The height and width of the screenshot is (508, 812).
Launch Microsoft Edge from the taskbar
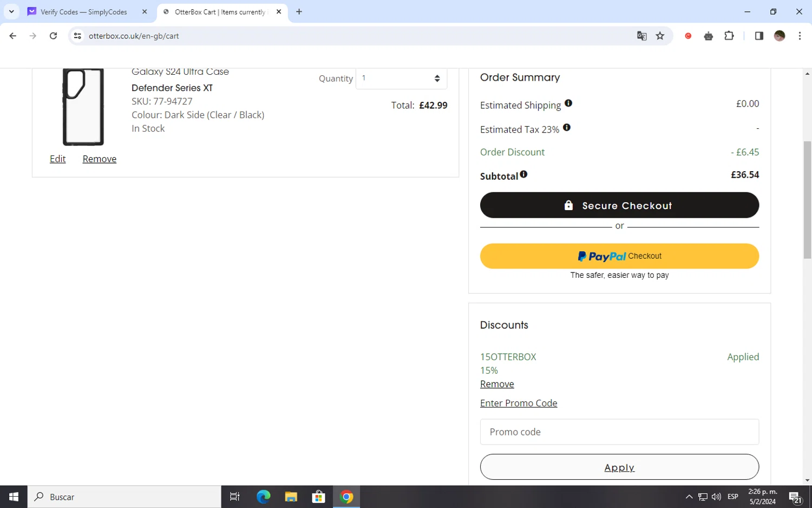point(263,497)
